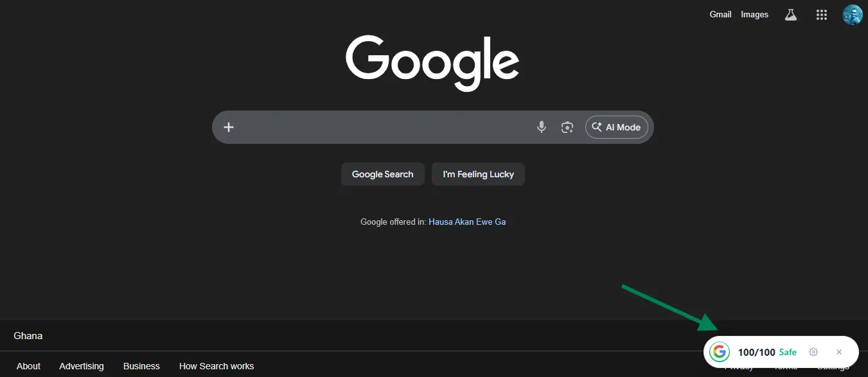
Task: Open Gmail from top bar
Action: (720, 14)
